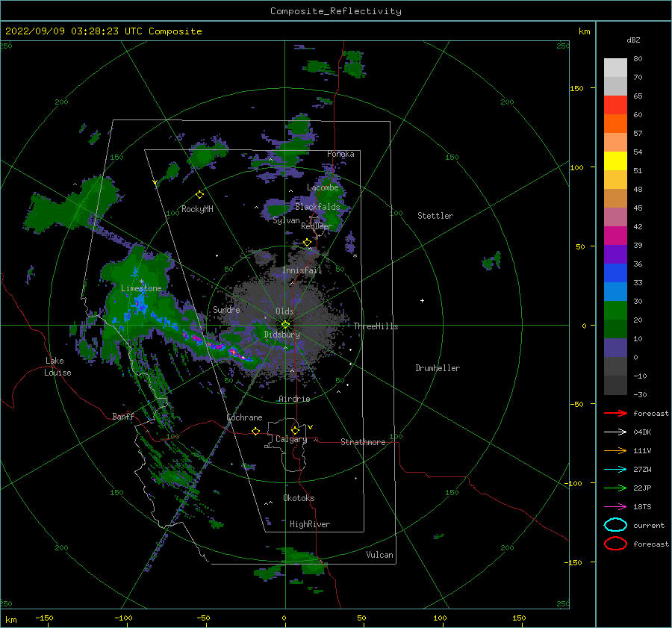Click the Lacombe label
The height and width of the screenshot is (628, 672).
[323, 187]
